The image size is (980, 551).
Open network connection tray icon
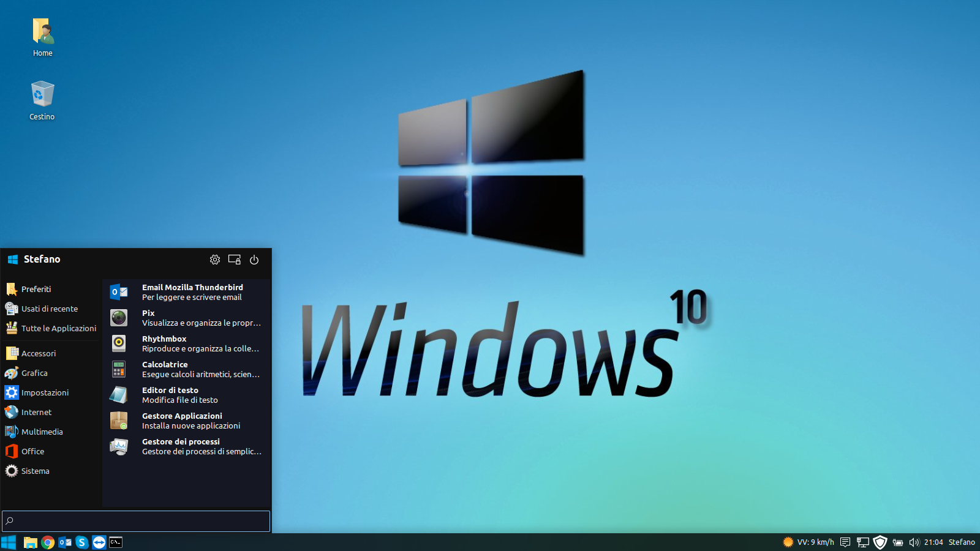click(862, 542)
